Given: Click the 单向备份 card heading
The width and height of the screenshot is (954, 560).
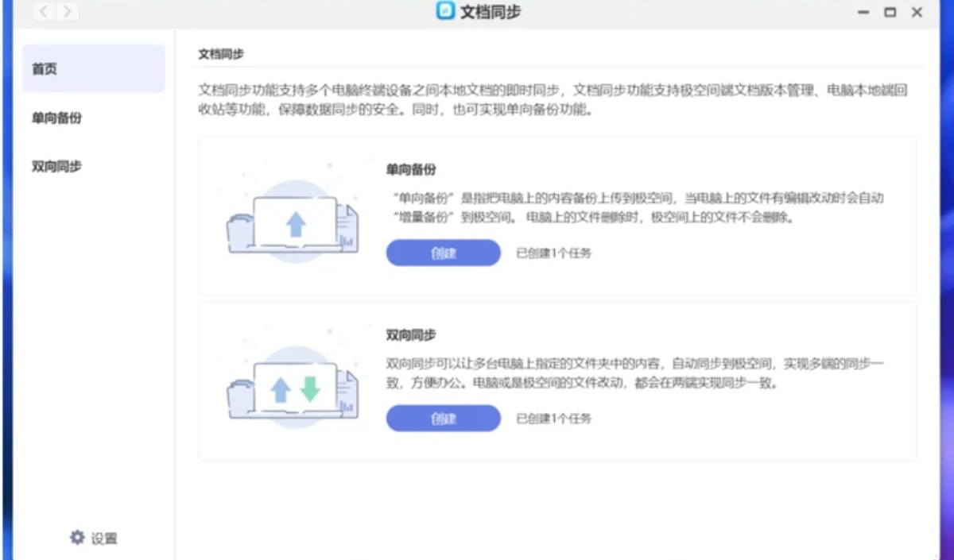Looking at the screenshot, I should (x=411, y=169).
